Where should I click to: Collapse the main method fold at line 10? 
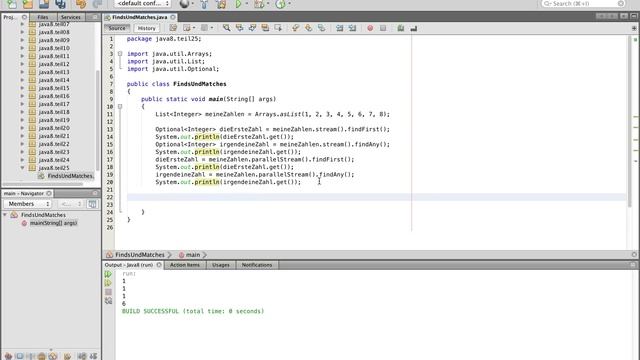pyautogui.click(x=120, y=107)
